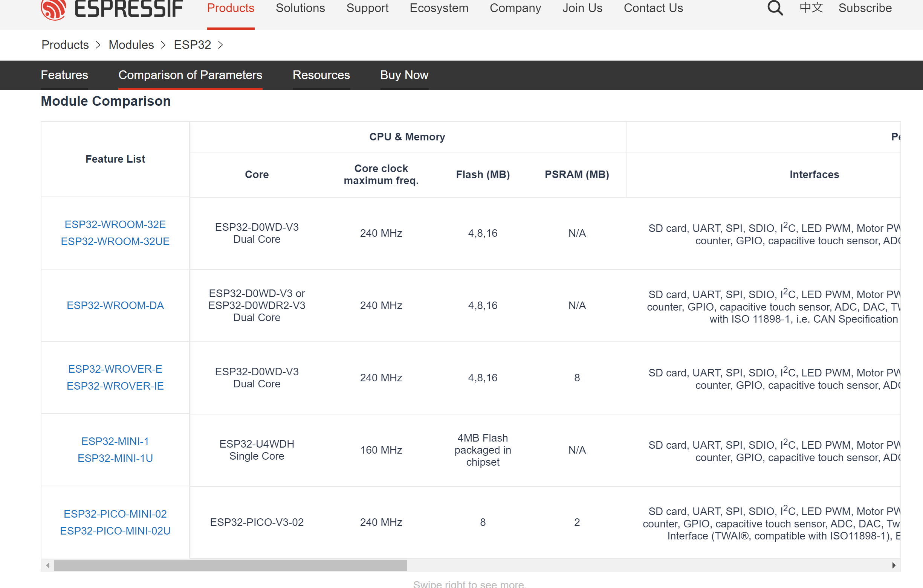Open the search magnifier icon

775,8
